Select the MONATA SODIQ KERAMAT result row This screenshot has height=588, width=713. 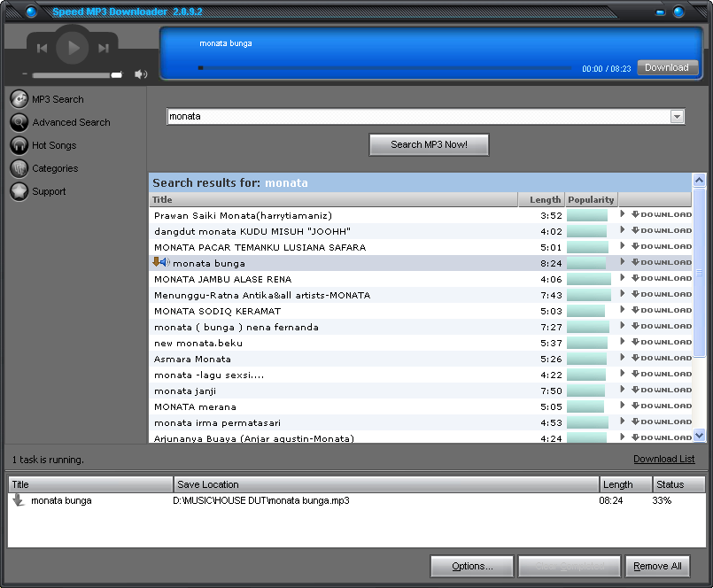(x=354, y=311)
